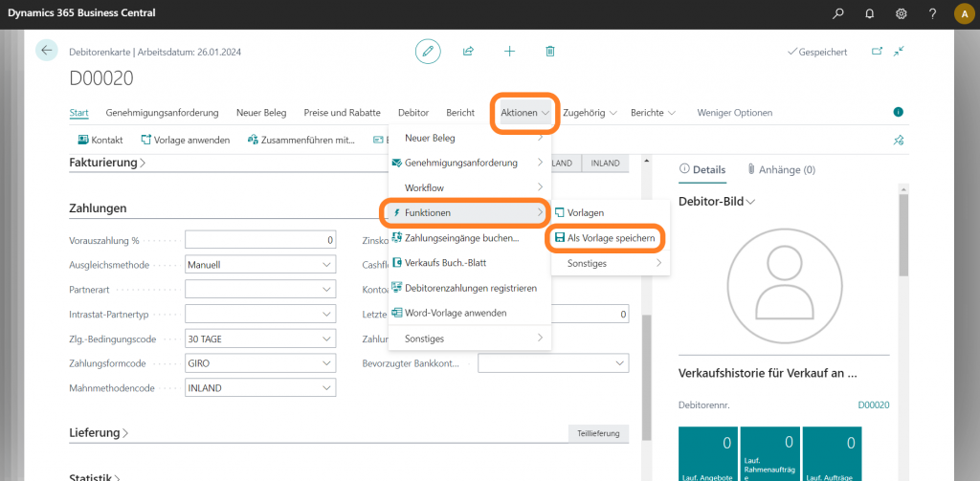Expand the Debitor-Bild heading chevron
The height and width of the screenshot is (481, 980).
[x=750, y=202]
